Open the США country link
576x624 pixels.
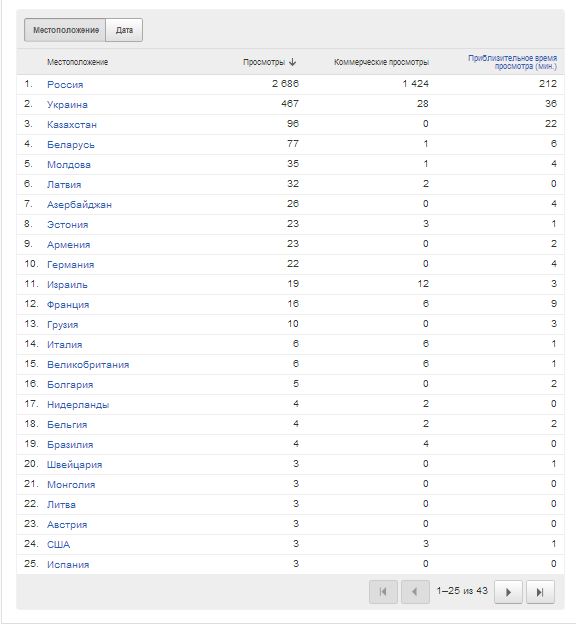point(59,544)
